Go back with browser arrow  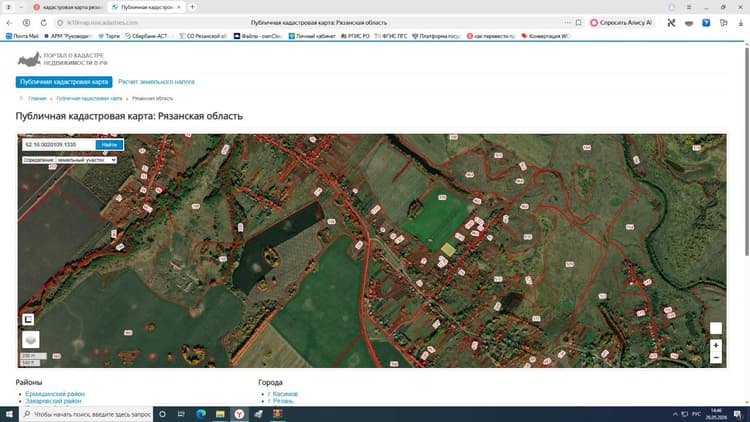pyautogui.click(x=9, y=22)
